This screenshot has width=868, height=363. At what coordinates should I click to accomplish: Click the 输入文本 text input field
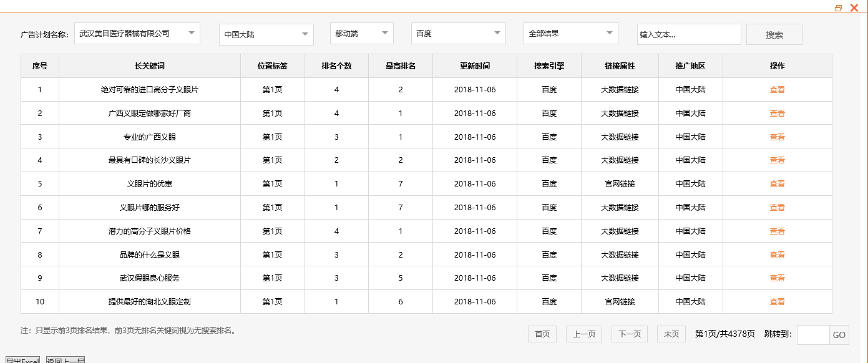tap(689, 34)
